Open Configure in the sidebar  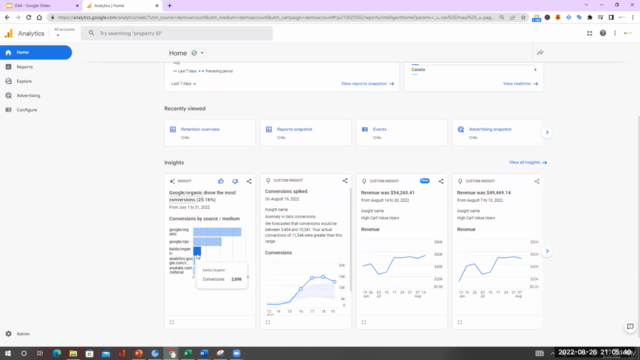(x=27, y=110)
